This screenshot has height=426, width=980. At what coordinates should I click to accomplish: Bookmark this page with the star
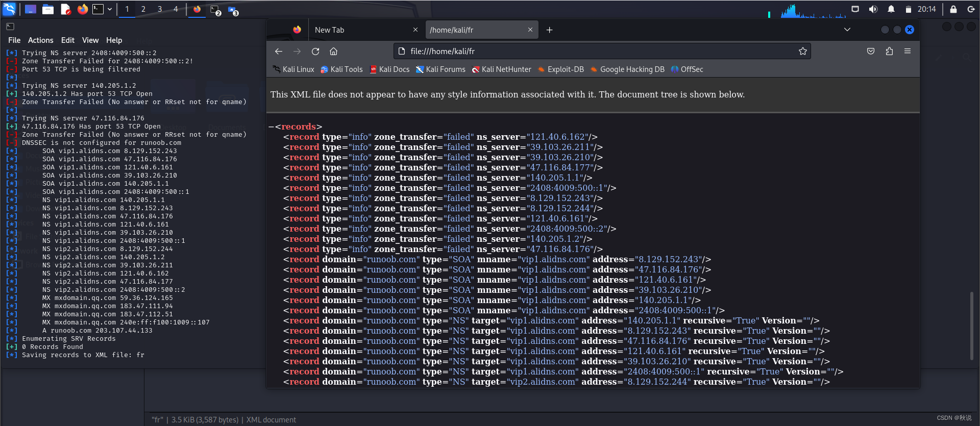[x=803, y=51]
